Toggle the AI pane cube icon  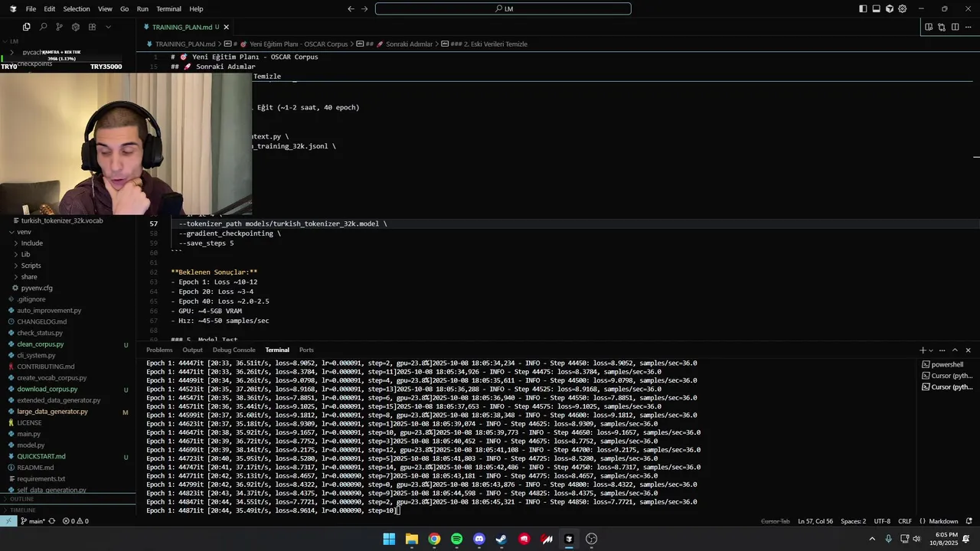pos(890,9)
